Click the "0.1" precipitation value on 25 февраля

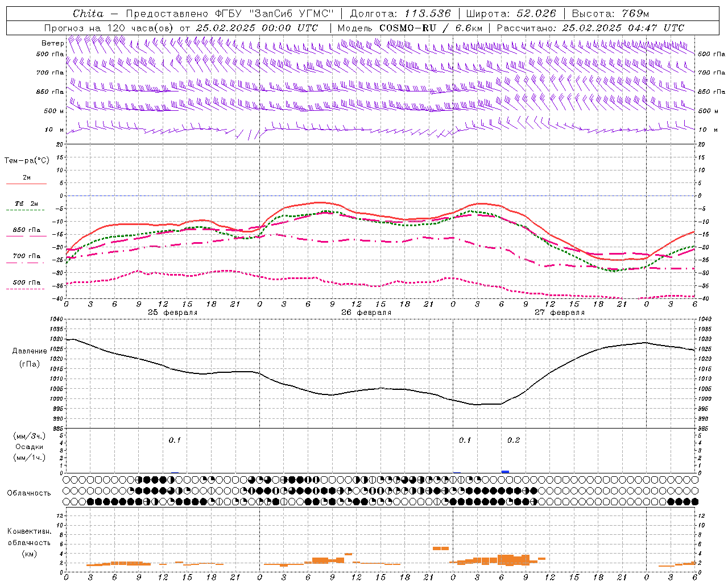click(175, 440)
